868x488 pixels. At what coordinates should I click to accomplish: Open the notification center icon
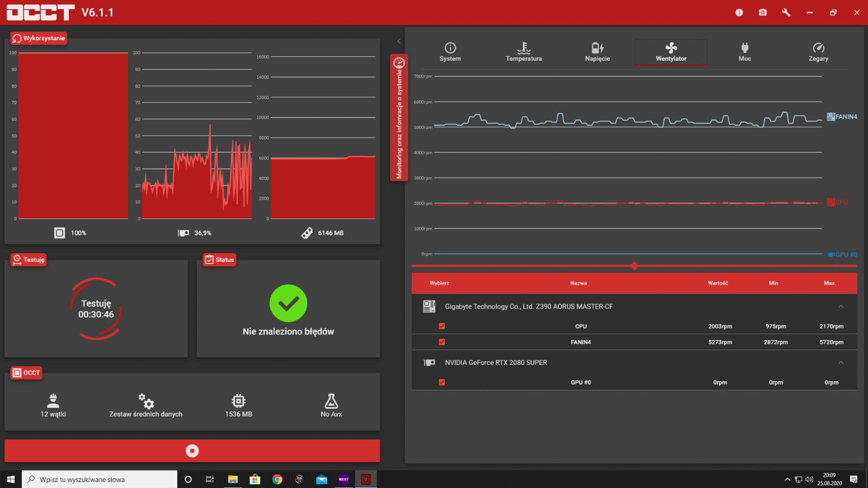[x=854, y=479]
